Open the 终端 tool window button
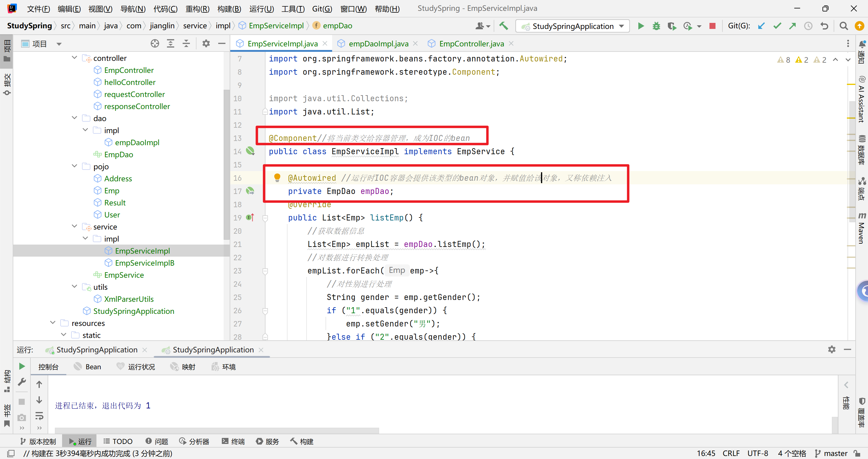Screen dimensions: 868x459 tap(233, 441)
